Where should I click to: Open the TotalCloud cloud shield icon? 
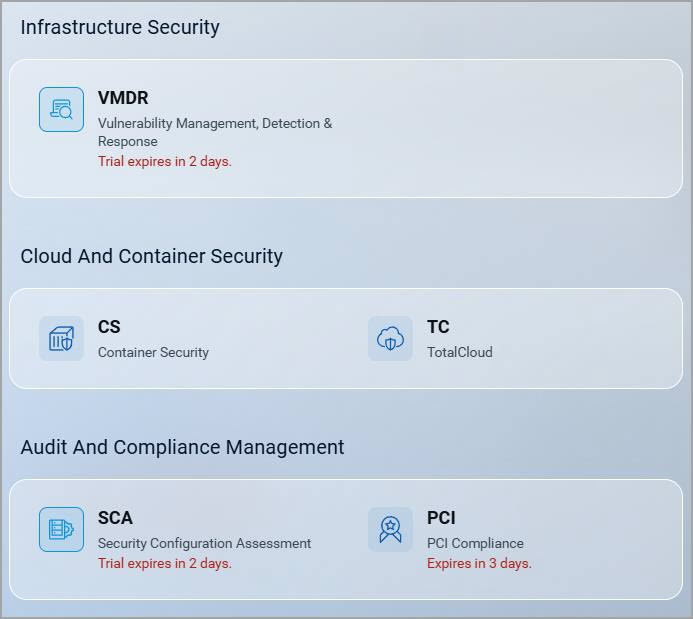coord(390,338)
